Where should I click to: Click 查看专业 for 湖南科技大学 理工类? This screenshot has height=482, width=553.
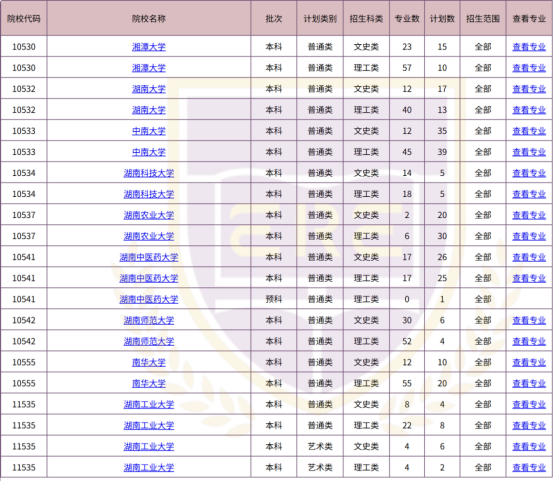pyautogui.click(x=529, y=194)
